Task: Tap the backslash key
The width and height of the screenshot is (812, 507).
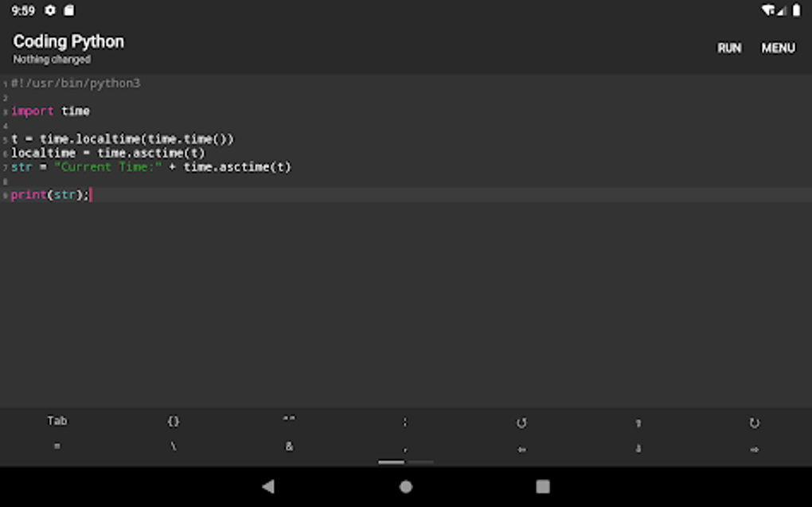Action: pyautogui.click(x=173, y=447)
